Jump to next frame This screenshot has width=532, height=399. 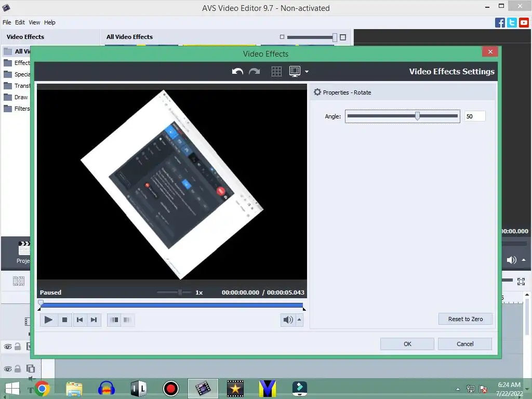point(94,320)
